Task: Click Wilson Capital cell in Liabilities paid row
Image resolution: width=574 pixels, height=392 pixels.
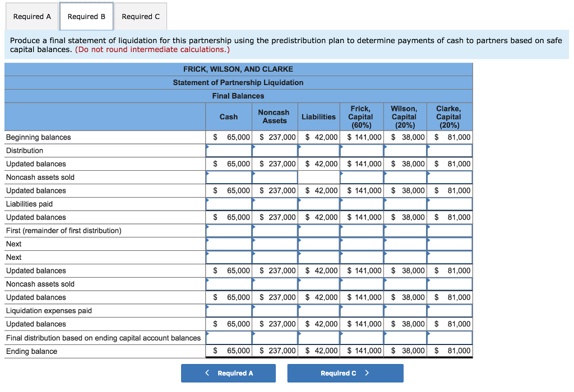Action: [405, 204]
